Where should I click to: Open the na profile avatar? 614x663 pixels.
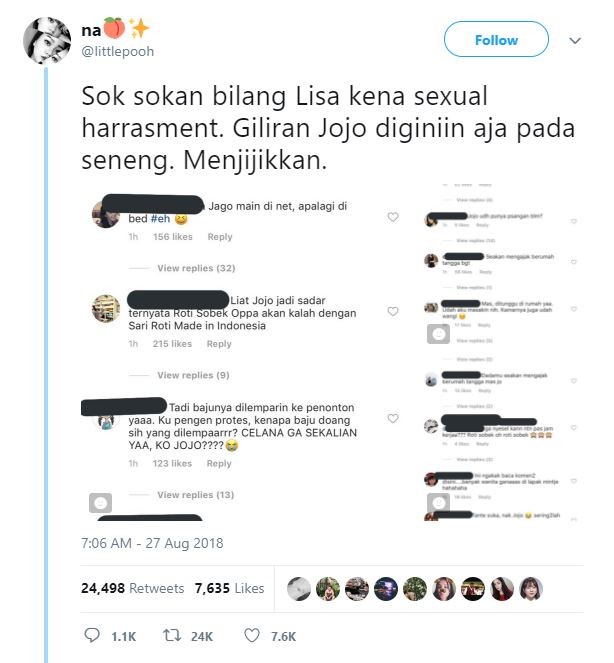tap(47, 41)
